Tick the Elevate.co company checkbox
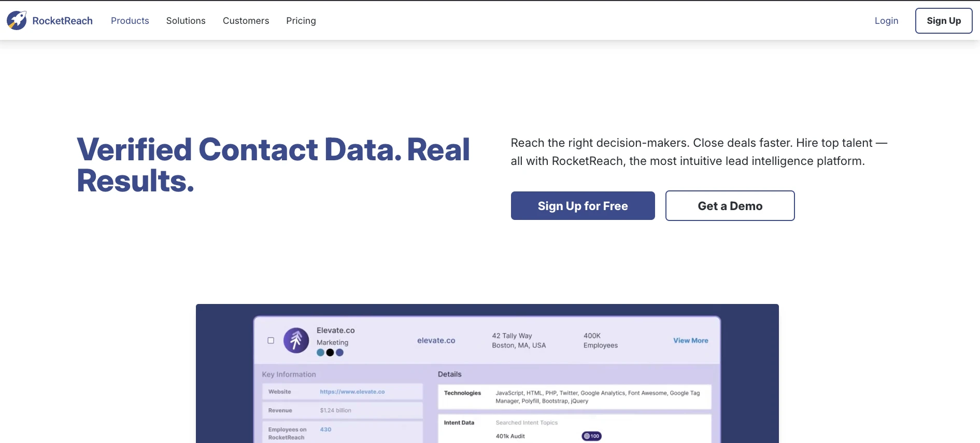This screenshot has width=980, height=443. point(271,341)
